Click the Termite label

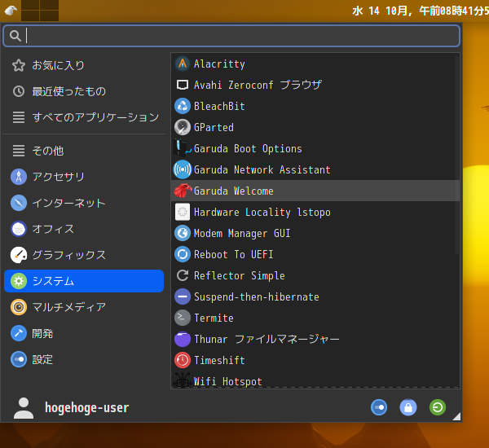214,318
